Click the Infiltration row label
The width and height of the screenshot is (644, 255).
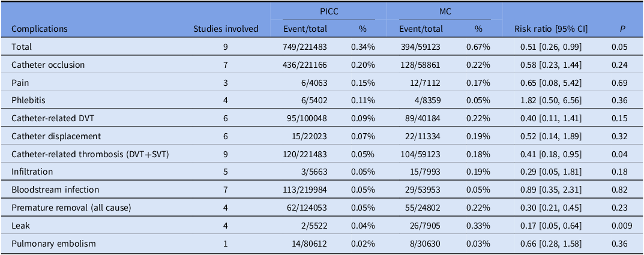pos(32,172)
